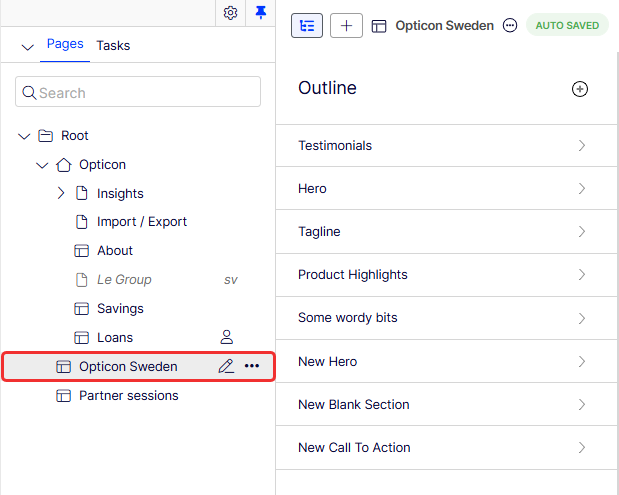Click the Le Group page icon
Screen dimensions: 619x495
point(82,280)
